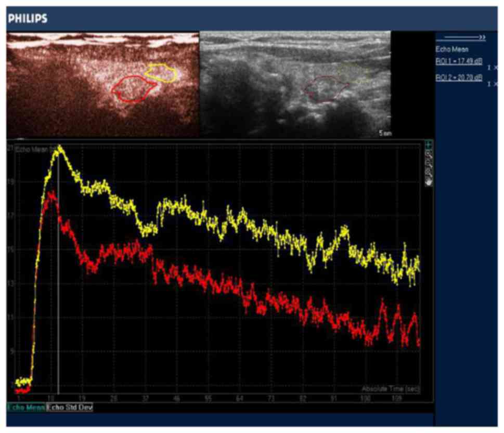This screenshot has height=433, width=504.
Task: Open the Echo Std Dev tab
Action: [70, 408]
